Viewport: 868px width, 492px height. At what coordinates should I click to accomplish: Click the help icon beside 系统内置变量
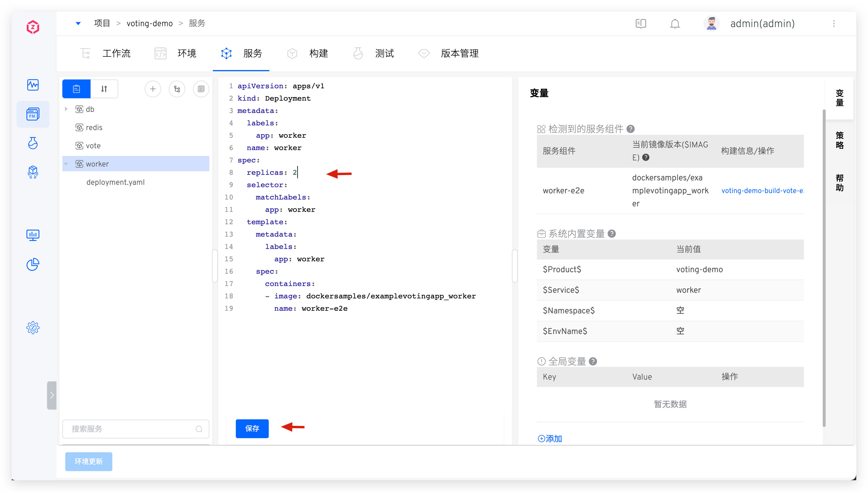click(x=611, y=234)
